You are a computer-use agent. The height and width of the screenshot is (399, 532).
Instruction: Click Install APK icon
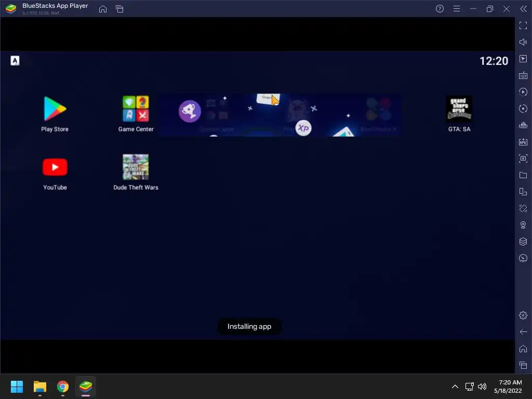523,142
